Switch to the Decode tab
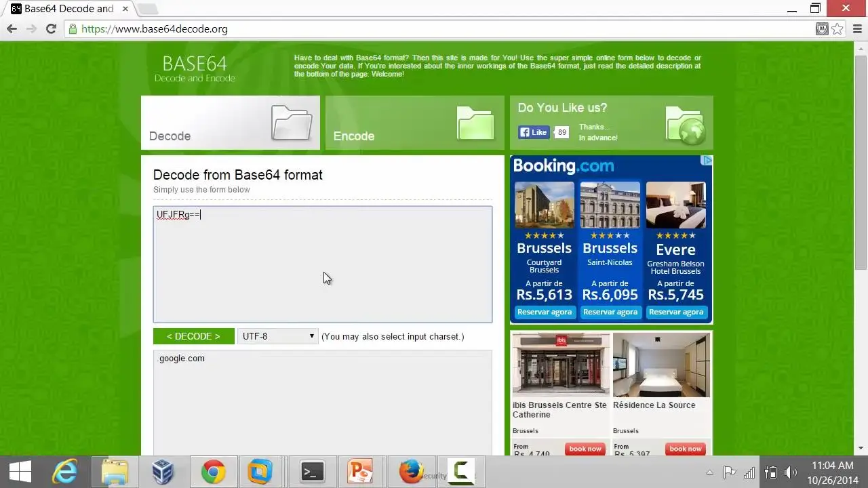This screenshot has height=488, width=868. click(231, 123)
